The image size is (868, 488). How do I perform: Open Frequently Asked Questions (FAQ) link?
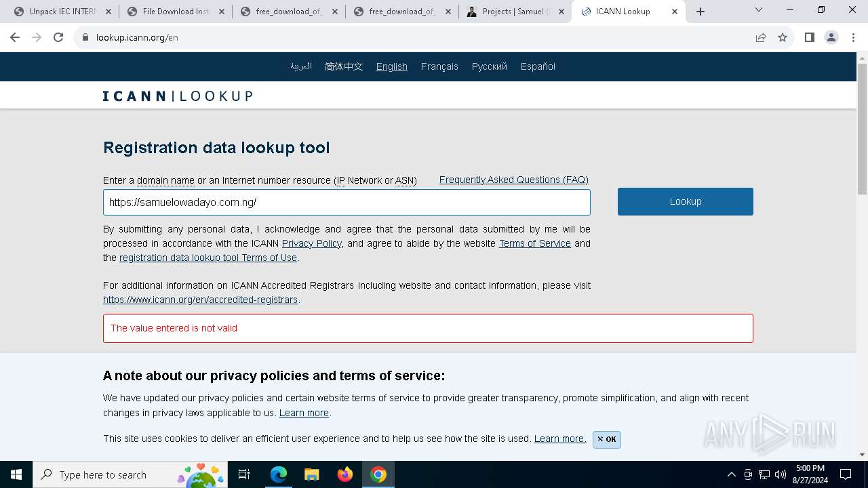[x=514, y=180]
